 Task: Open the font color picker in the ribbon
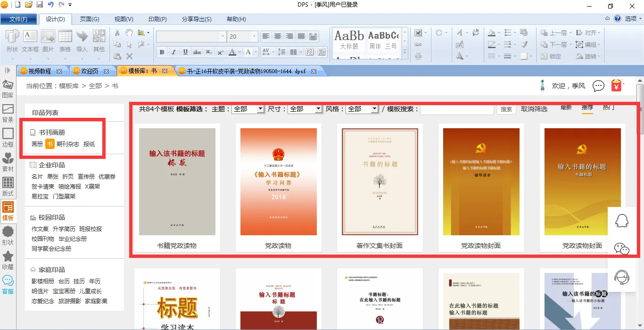click(232, 52)
